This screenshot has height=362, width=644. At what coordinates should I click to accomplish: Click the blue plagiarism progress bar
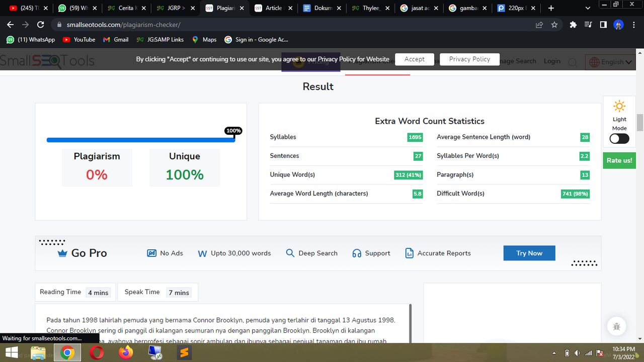[140, 140]
